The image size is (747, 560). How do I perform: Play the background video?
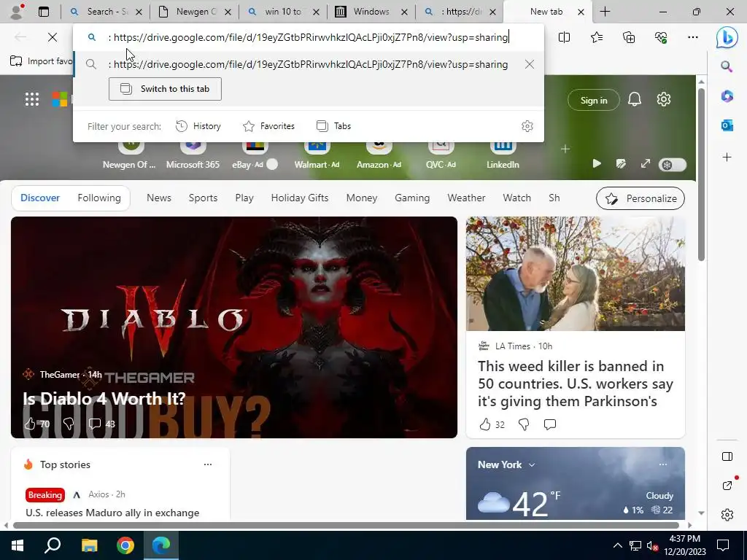[x=597, y=164]
